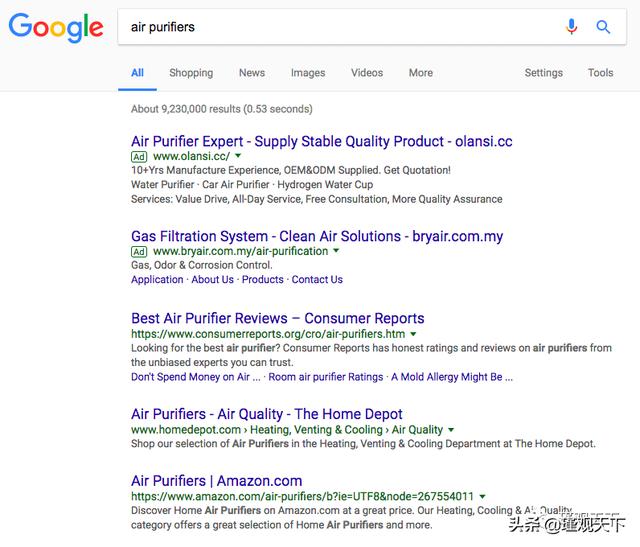The height and width of the screenshot is (547, 640).
Task: Click the amazon.com green URL text
Action: tap(302, 496)
